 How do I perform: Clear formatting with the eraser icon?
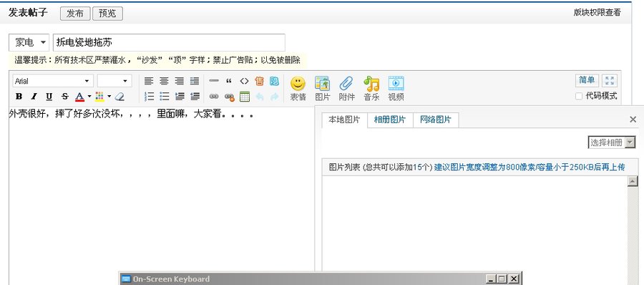[x=119, y=97]
